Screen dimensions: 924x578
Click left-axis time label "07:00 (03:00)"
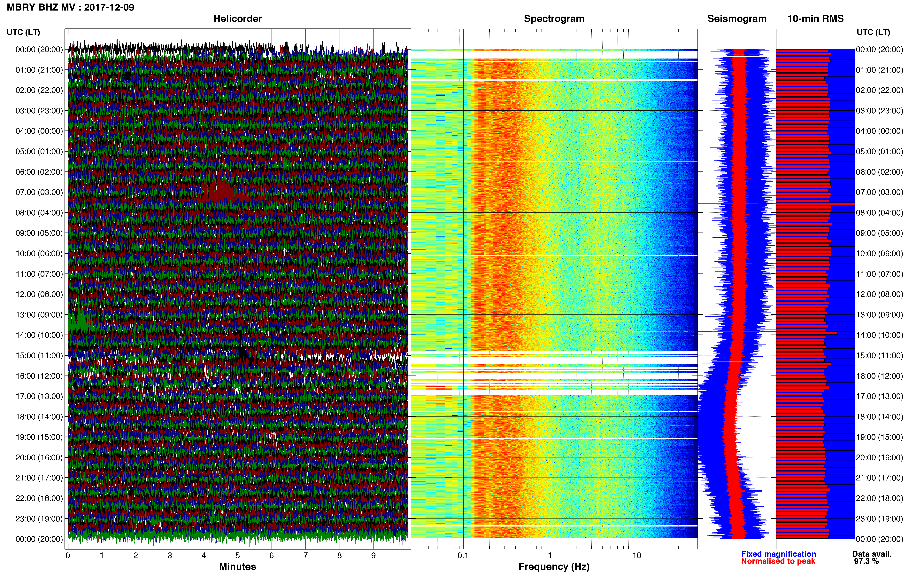coord(39,192)
